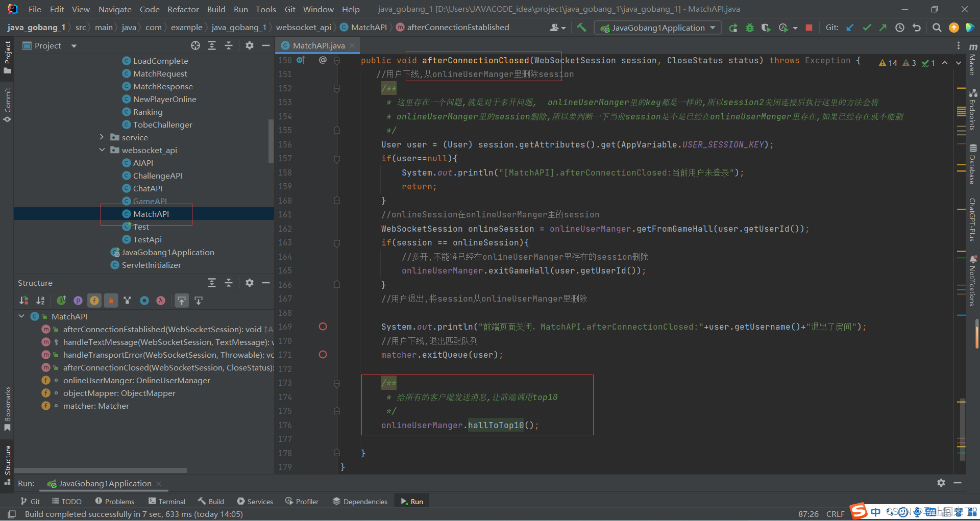Image resolution: width=980 pixels, height=521 pixels.
Task: Open the Services tool window
Action: point(255,502)
